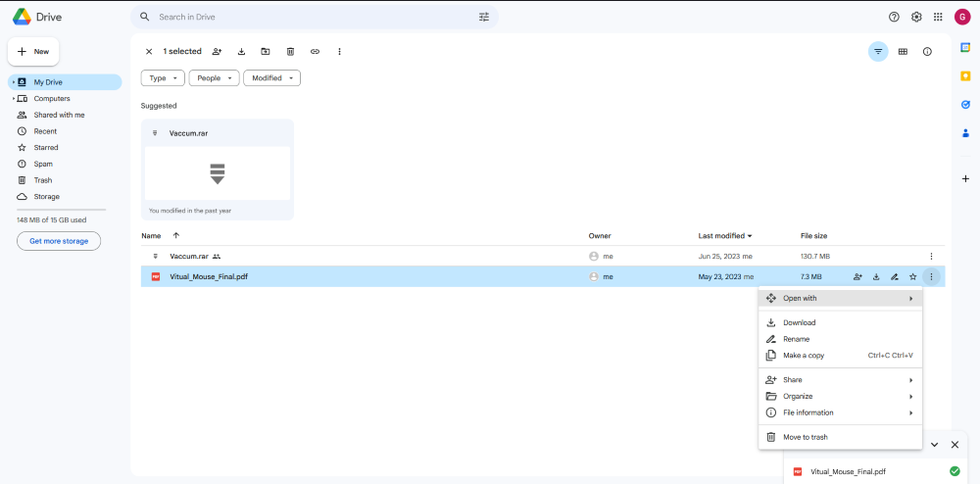Click Vitual_Mouse_Final.pdf in upload notification
This screenshot has width=980, height=484.
(848, 471)
